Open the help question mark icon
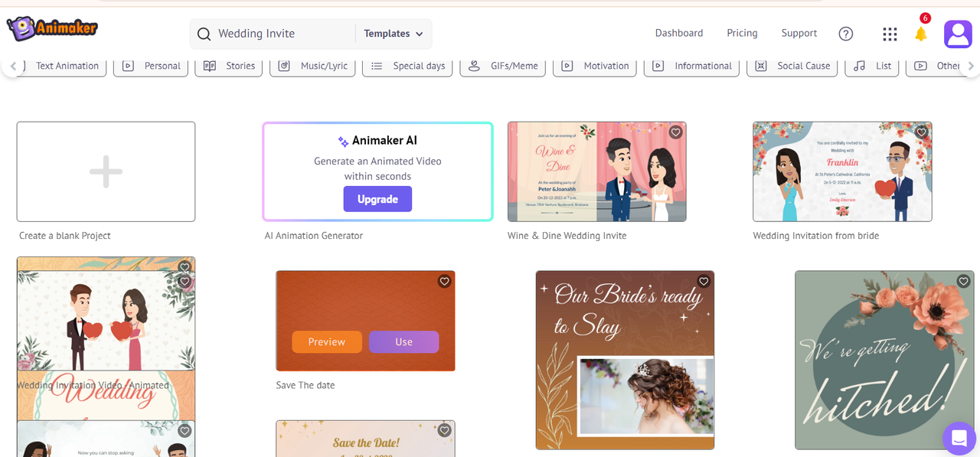 click(x=846, y=34)
